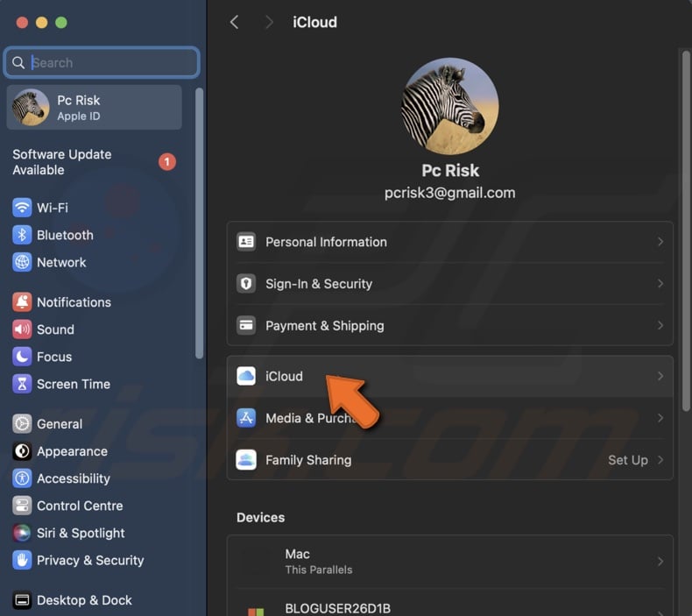Image resolution: width=692 pixels, height=616 pixels.
Task: Select Notifications label in sidebar
Action: [x=74, y=302]
